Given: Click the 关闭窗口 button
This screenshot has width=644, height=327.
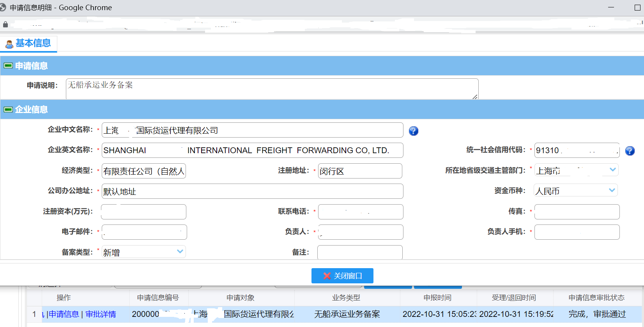Looking at the screenshot, I should pyautogui.click(x=342, y=276).
